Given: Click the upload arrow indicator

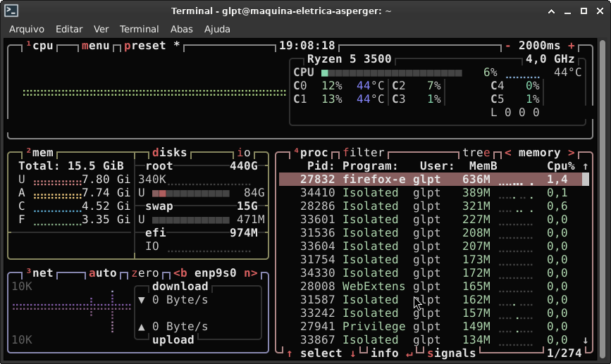Looking at the screenshot, I should [142, 327].
